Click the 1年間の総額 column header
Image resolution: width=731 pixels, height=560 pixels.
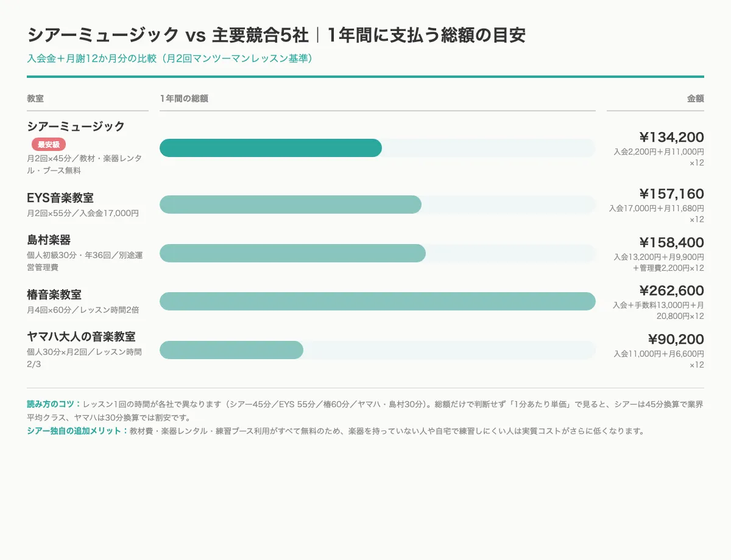184,98
